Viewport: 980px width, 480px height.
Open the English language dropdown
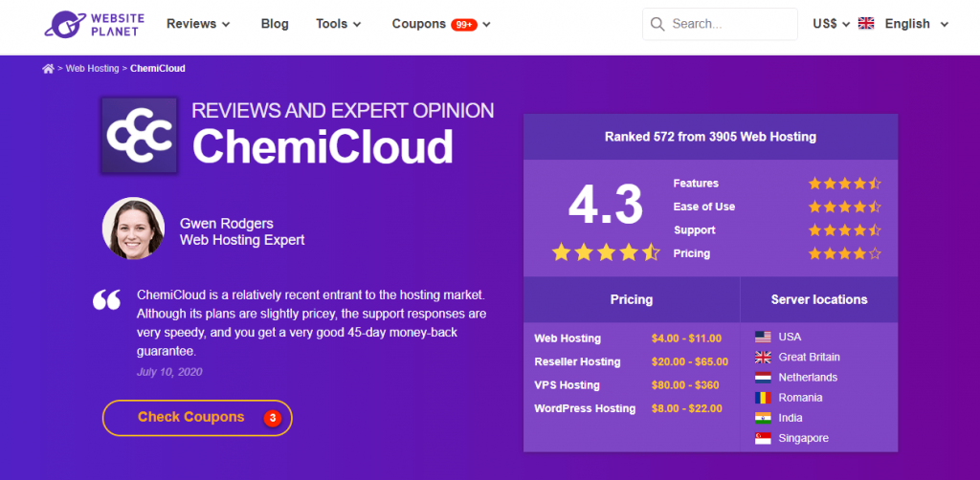click(916, 24)
